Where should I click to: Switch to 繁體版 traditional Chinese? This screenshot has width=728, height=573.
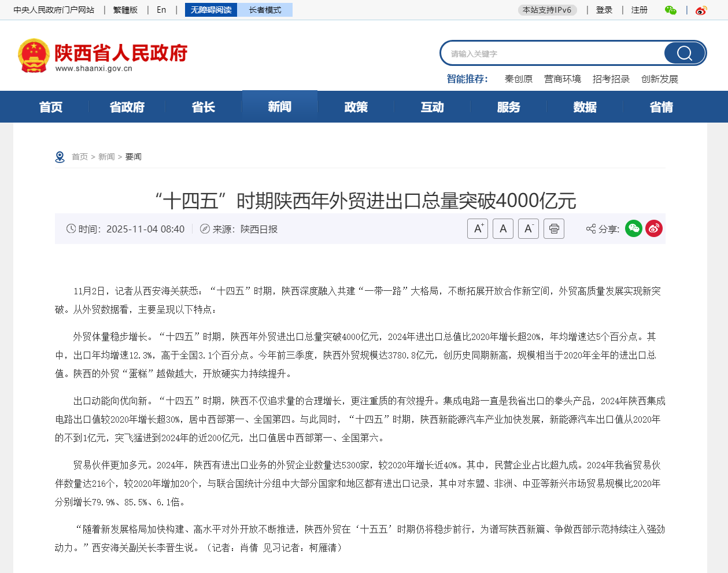pyautogui.click(x=125, y=10)
